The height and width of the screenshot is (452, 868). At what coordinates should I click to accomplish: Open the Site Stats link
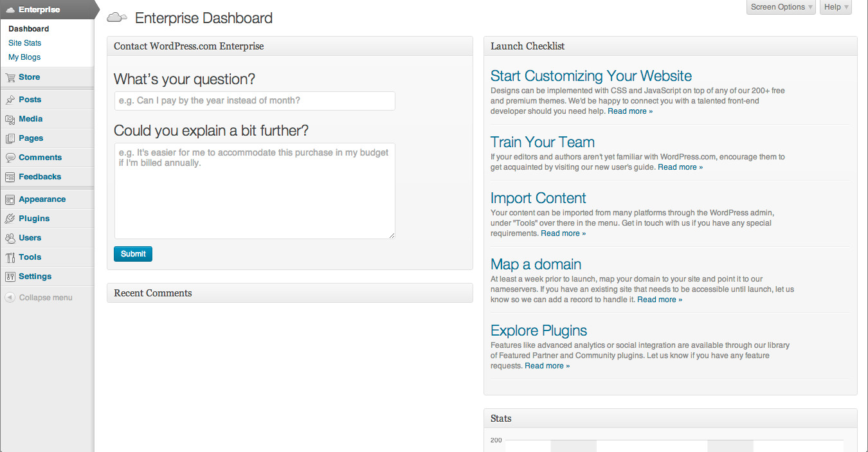pos(24,43)
